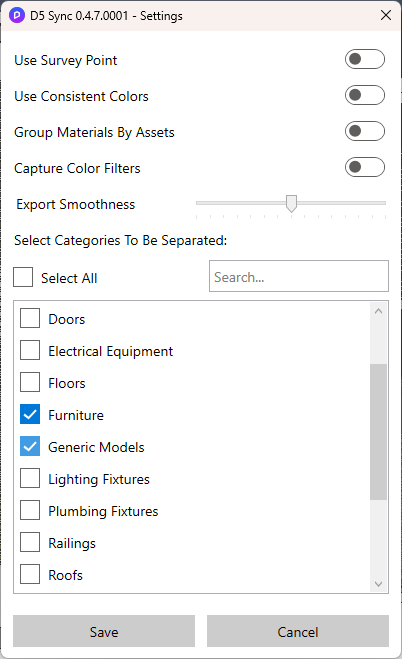Turn on Group Materials By Assets

365,131
